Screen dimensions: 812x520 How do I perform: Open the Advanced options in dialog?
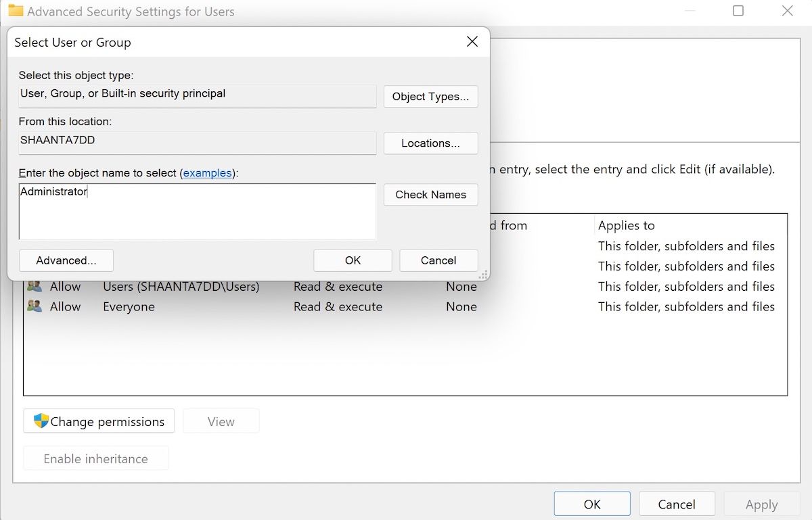coord(66,260)
